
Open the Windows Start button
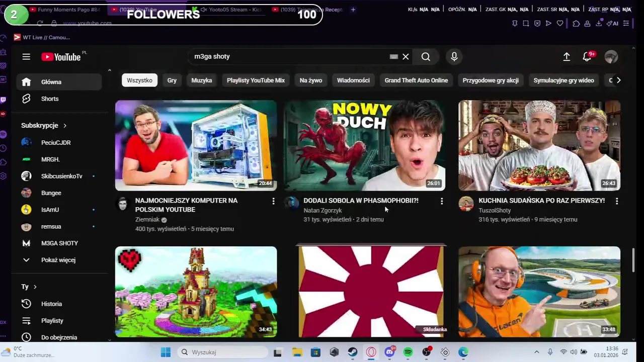pyautogui.click(x=166, y=352)
